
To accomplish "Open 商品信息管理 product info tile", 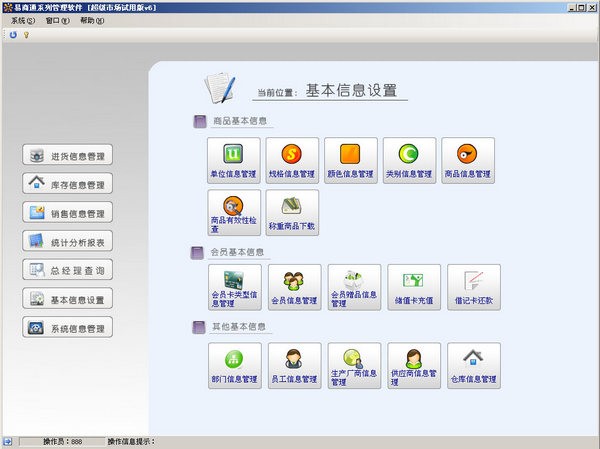I will (x=468, y=160).
